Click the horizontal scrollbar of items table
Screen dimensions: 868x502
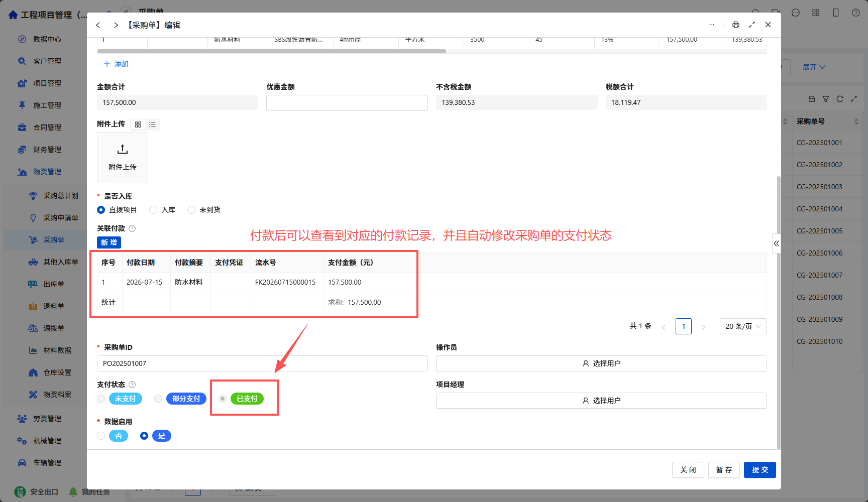[271, 51]
